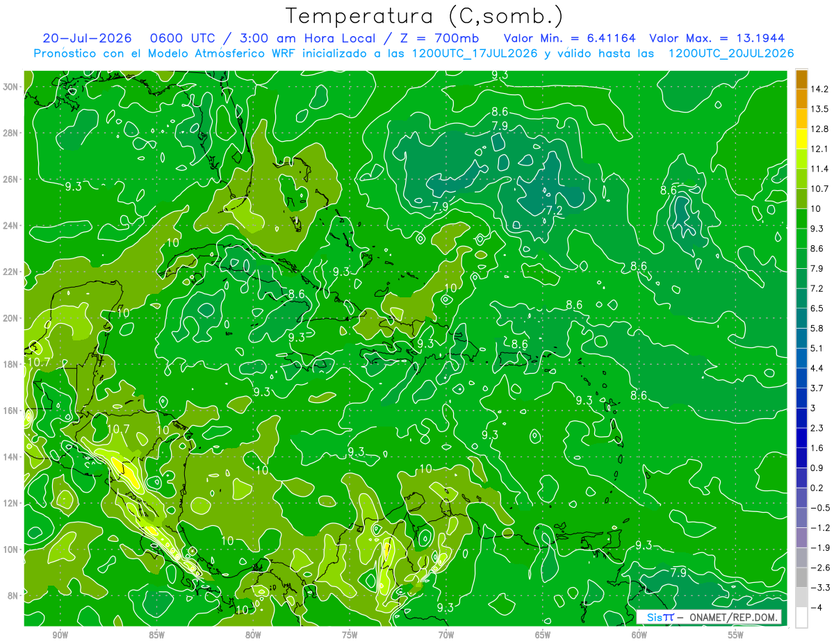
Task: Pick the dark blue swatch between 0.9 and 1.6
Action: pyautogui.click(x=801, y=457)
